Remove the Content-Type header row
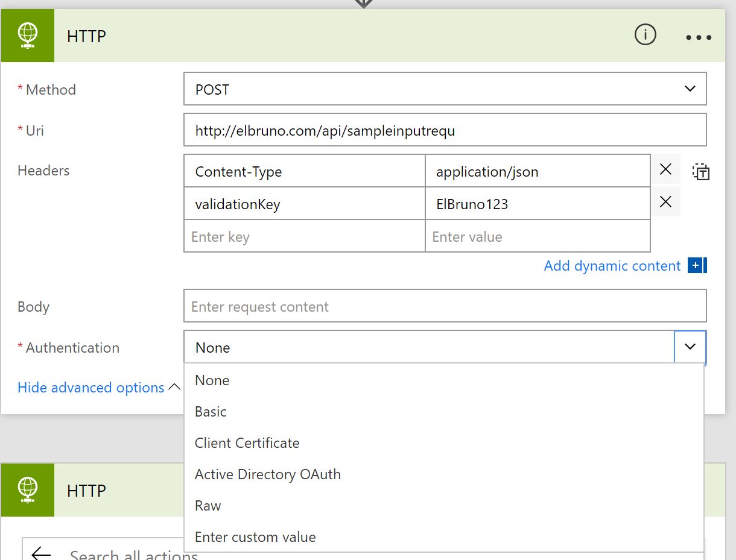Viewport: 736px width, 560px height. 665,170
